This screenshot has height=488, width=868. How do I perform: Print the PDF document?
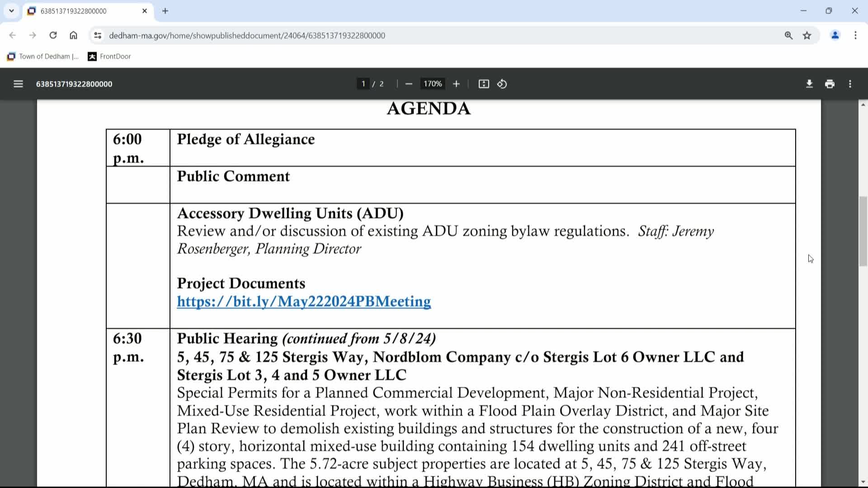point(830,84)
